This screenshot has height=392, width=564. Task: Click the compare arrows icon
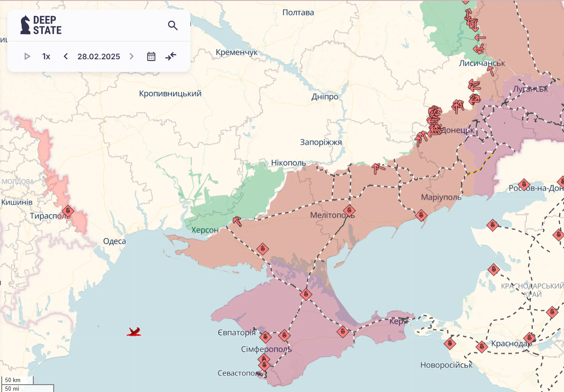pyautogui.click(x=171, y=56)
